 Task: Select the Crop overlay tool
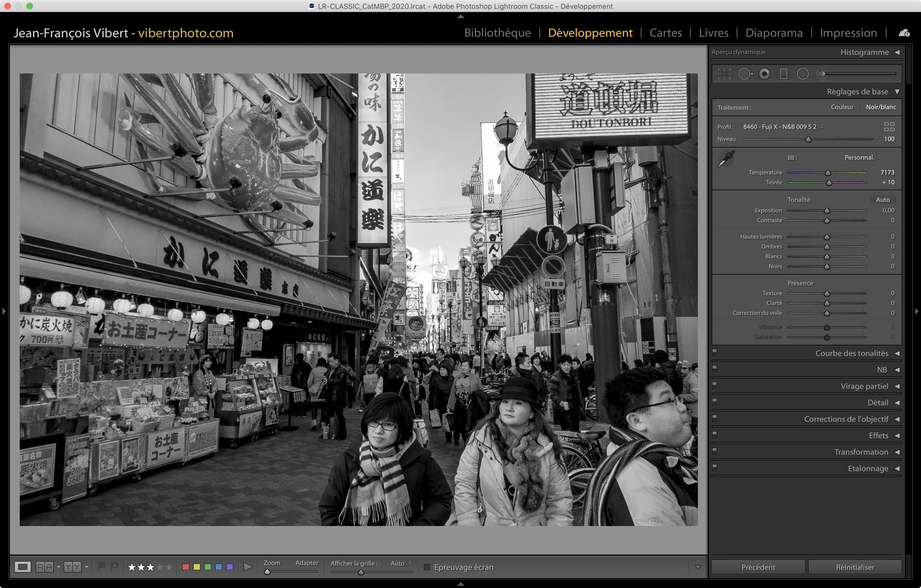point(724,74)
